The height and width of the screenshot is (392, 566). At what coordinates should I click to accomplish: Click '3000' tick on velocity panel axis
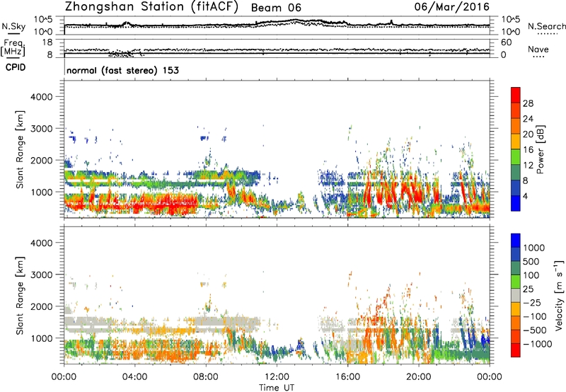click(42, 275)
